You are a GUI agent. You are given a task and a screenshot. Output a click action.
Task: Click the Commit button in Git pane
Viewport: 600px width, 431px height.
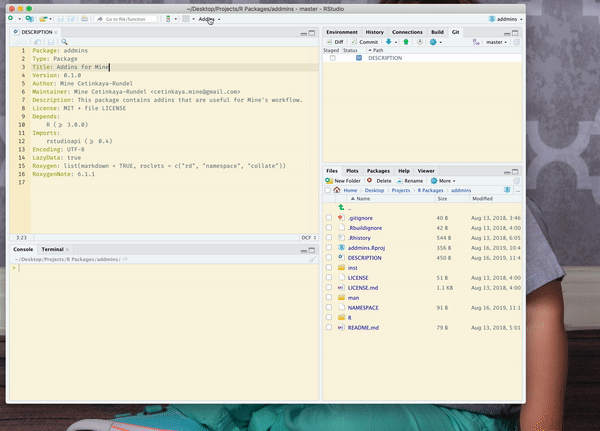point(364,42)
